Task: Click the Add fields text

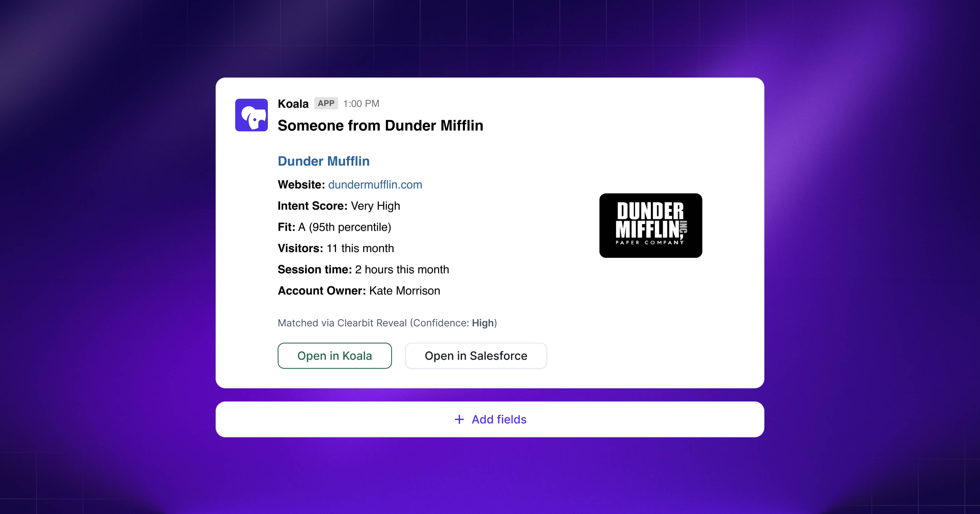Action: click(x=499, y=419)
